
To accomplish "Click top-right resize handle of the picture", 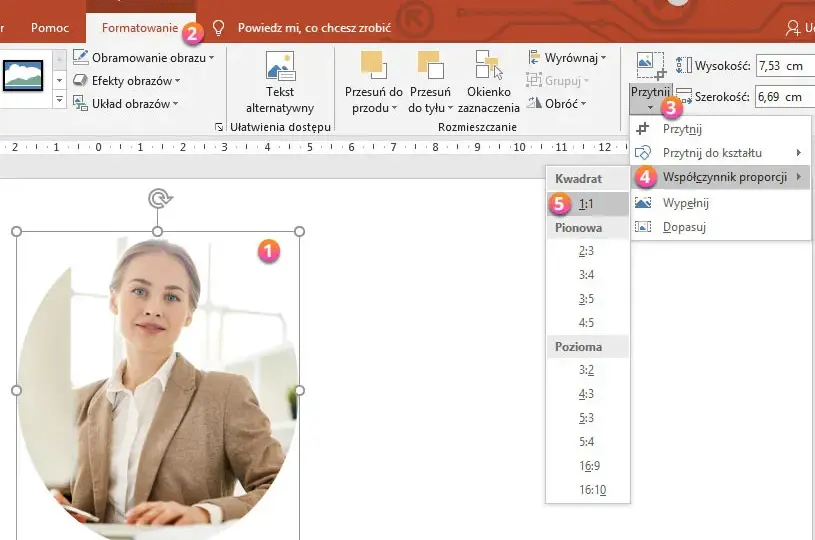I will click(x=299, y=231).
